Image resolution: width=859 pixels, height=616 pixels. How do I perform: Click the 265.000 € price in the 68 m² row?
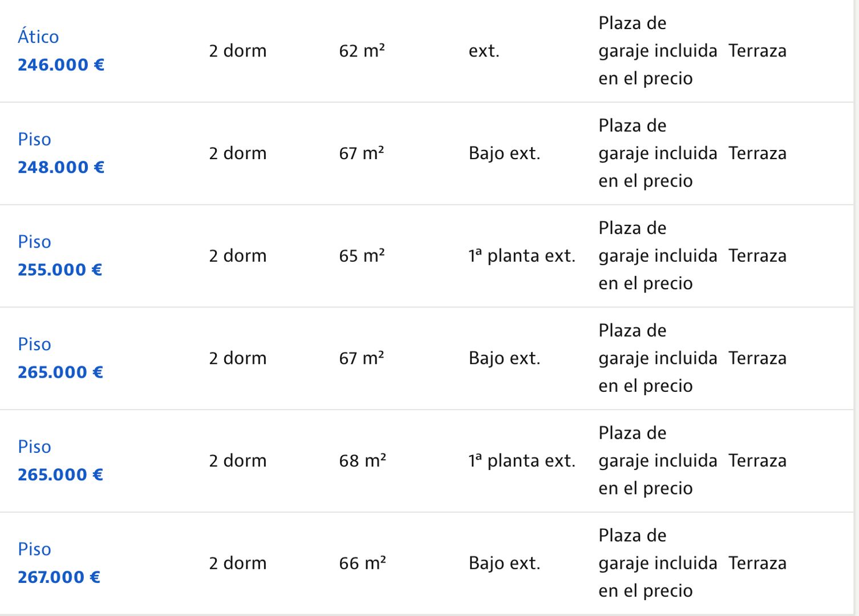pyautogui.click(x=60, y=475)
